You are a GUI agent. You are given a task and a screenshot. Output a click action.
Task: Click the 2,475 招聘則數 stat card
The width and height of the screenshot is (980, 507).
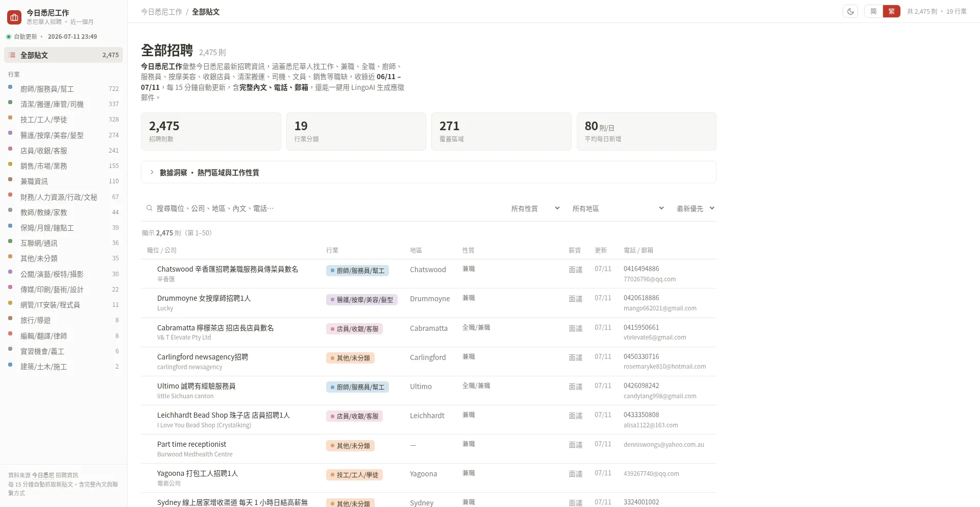coord(211,131)
